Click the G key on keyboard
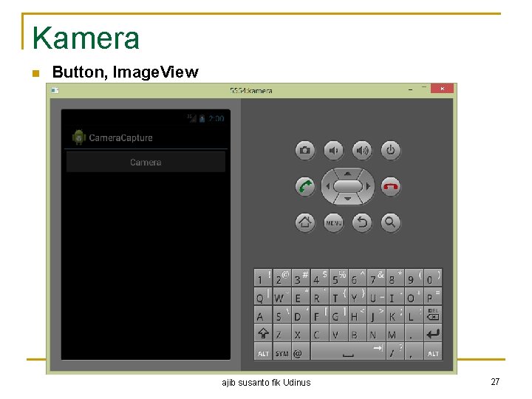532x399 pixels. (338, 315)
